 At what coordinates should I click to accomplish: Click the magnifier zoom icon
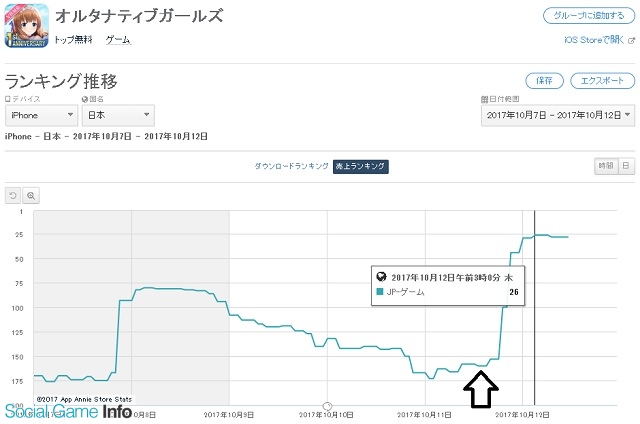coord(31,195)
